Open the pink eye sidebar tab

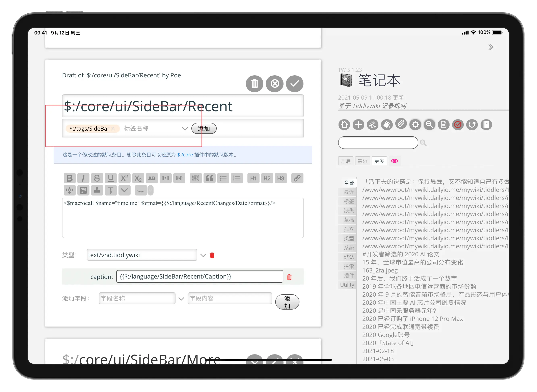click(395, 161)
